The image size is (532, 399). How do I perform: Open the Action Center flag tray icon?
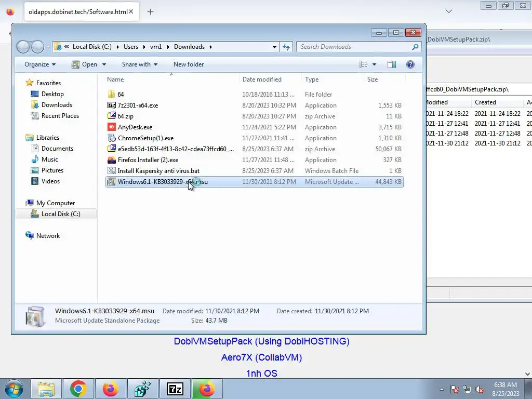[455, 390]
